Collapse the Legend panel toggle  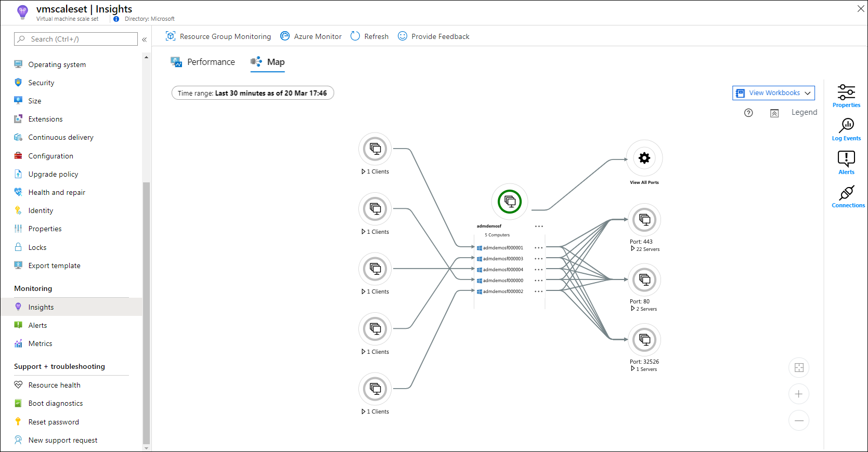[774, 113]
